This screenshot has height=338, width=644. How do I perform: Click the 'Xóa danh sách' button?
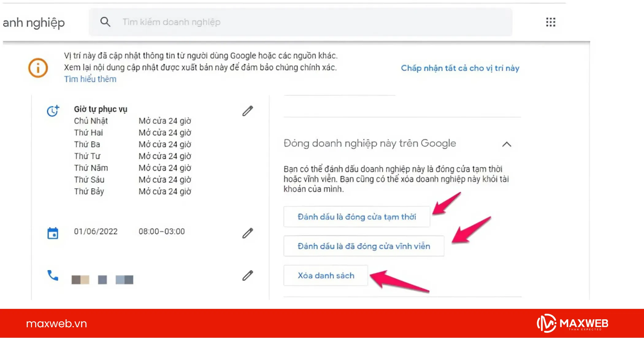click(326, 275)
